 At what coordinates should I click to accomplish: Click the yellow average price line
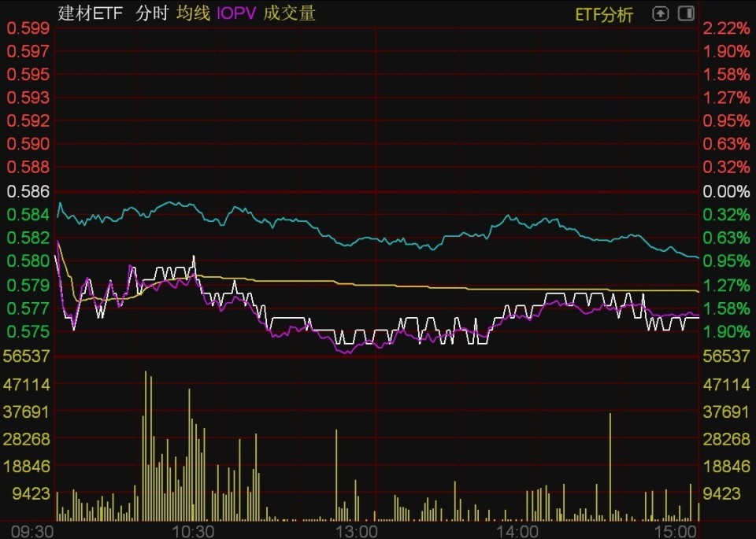(x=472, y=287)
